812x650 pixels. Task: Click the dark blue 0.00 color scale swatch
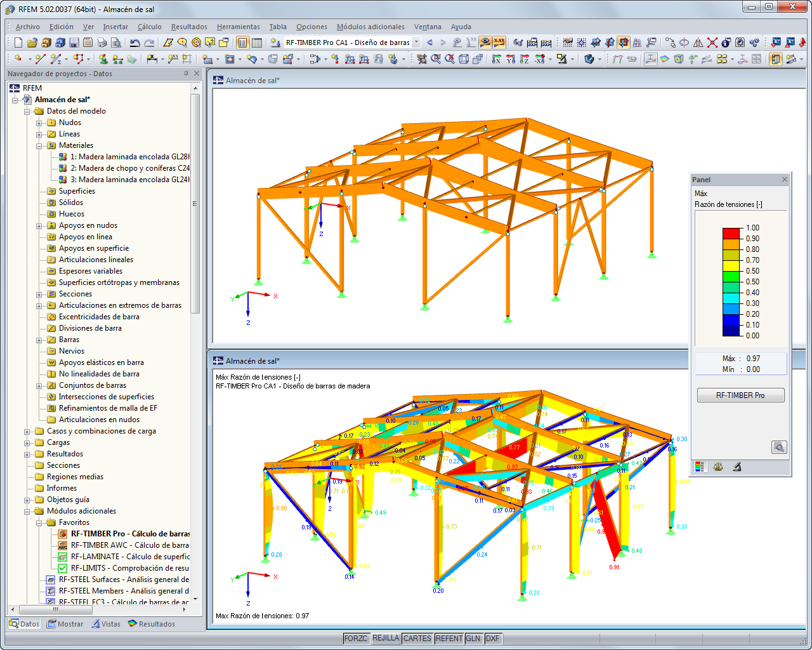point(731,331)
